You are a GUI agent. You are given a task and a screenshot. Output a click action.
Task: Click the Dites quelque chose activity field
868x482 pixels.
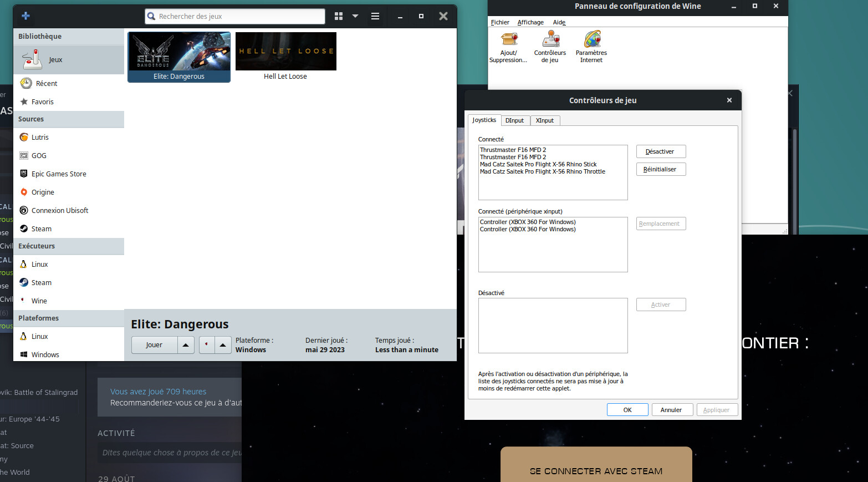point(171,453)
